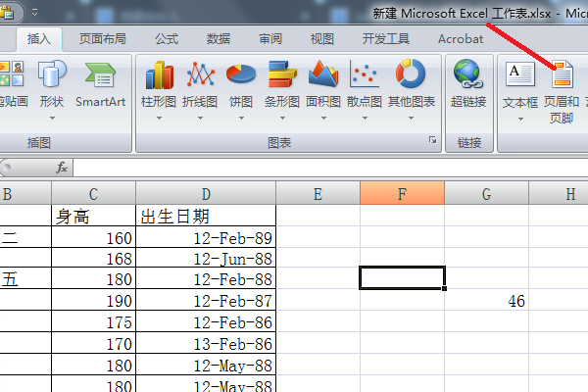Insert a bar chart (条形图)

click(x=282, y=86)
